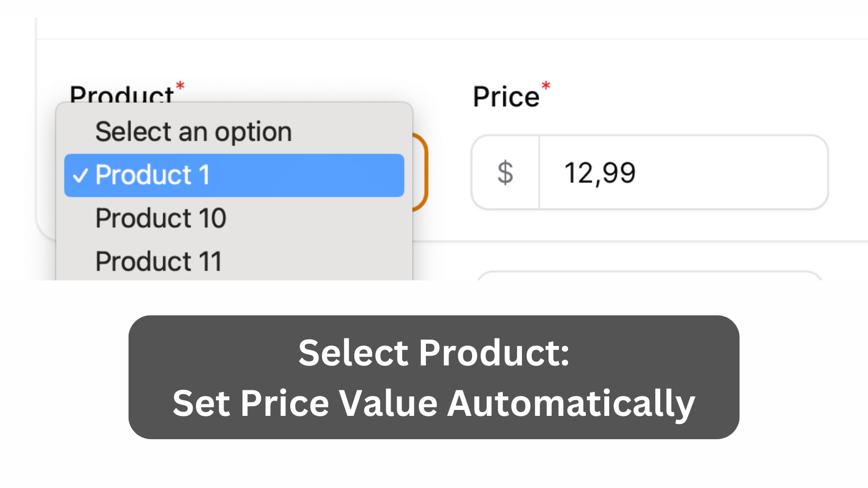This screenshot has width=868, height=488.
Task: Click the dollar sign currency prefix
Action: pos(505,172)
